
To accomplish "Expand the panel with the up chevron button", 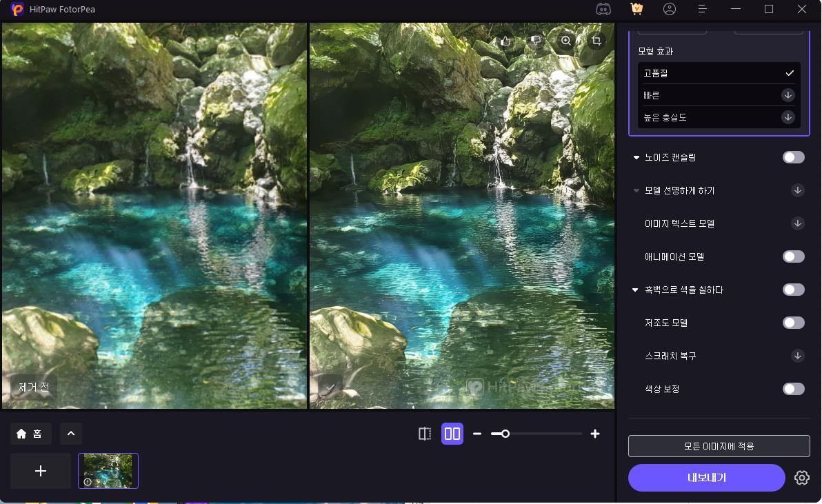I will click(x=71, y=434).
